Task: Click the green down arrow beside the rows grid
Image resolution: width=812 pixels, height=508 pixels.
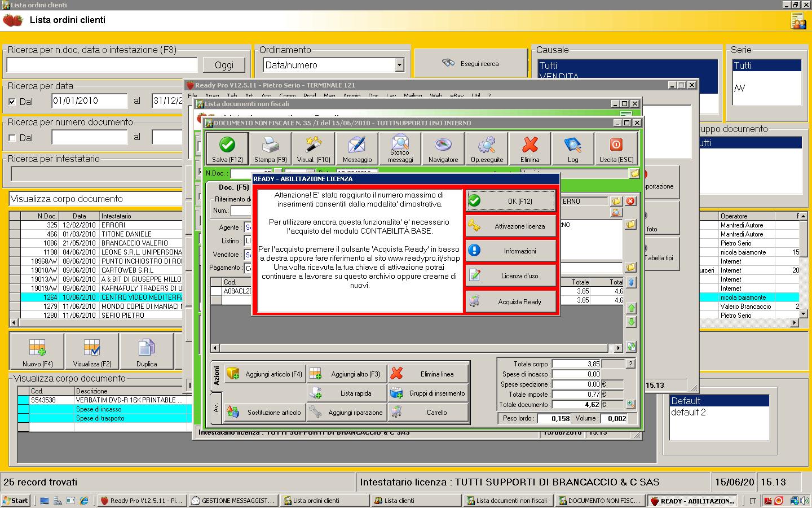Action: click(632, 322)
